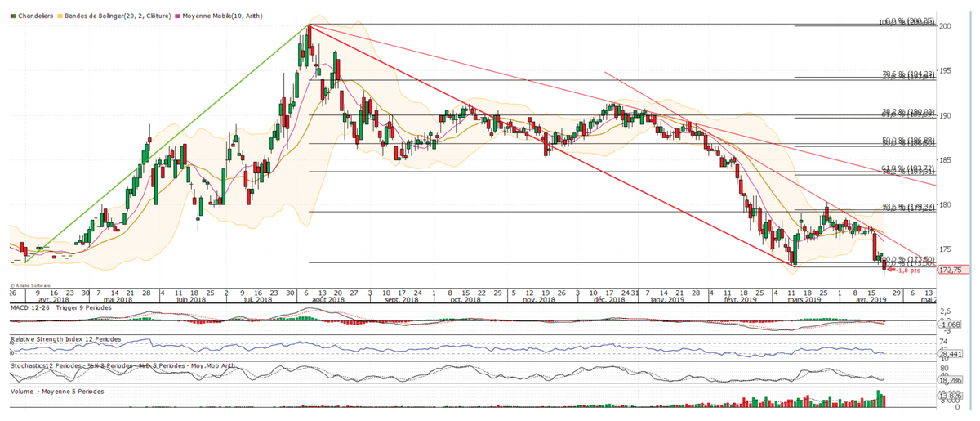Click the août 2018 label on time axis

pyautogui.click(x=325, y=300)
